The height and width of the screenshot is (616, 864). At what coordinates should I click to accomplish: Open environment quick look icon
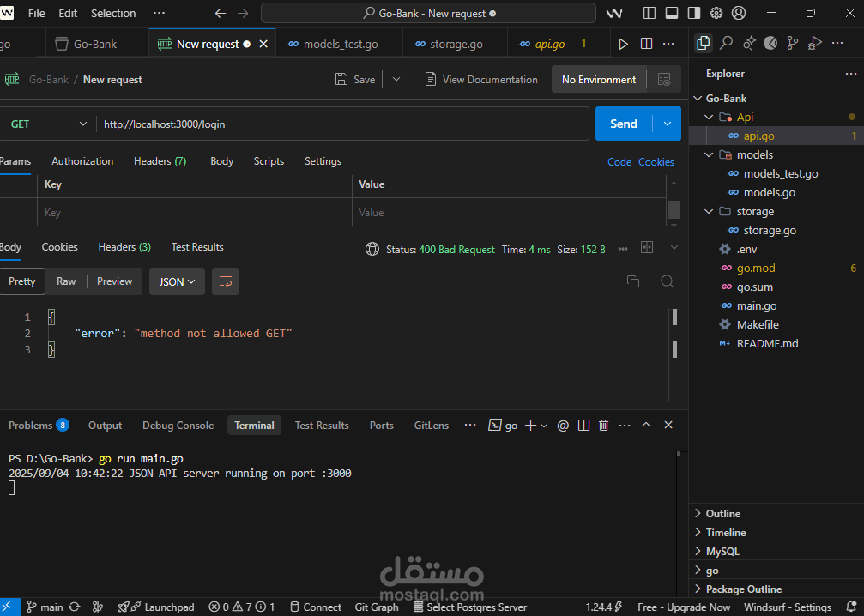tap(665, 79)
